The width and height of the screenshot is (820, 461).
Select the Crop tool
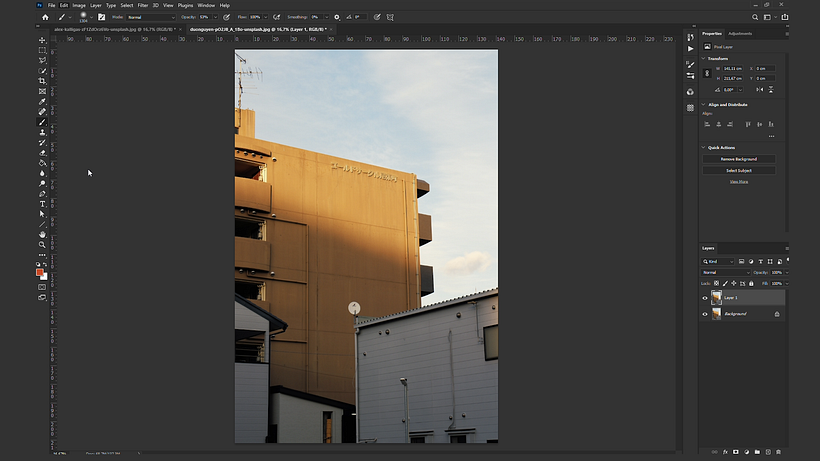tap(42, 81)
